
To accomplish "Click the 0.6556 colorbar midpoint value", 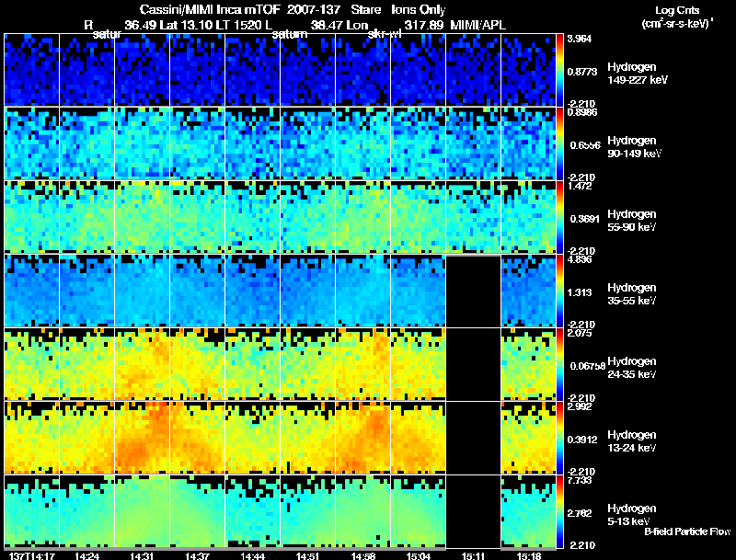I will (585, 145).
